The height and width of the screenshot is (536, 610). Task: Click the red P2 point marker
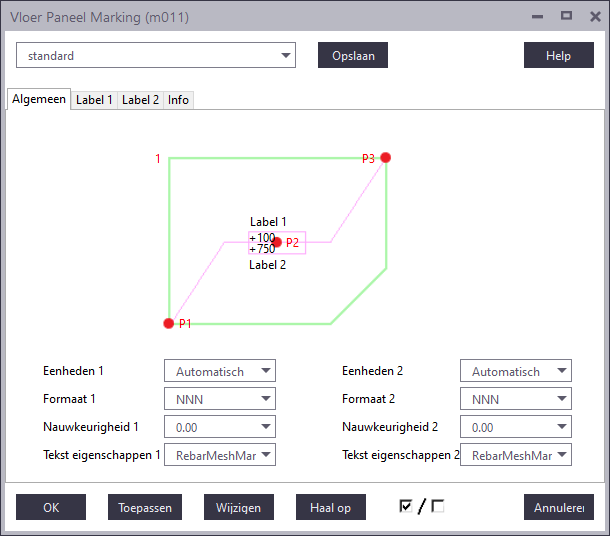(x=277, y=242)
